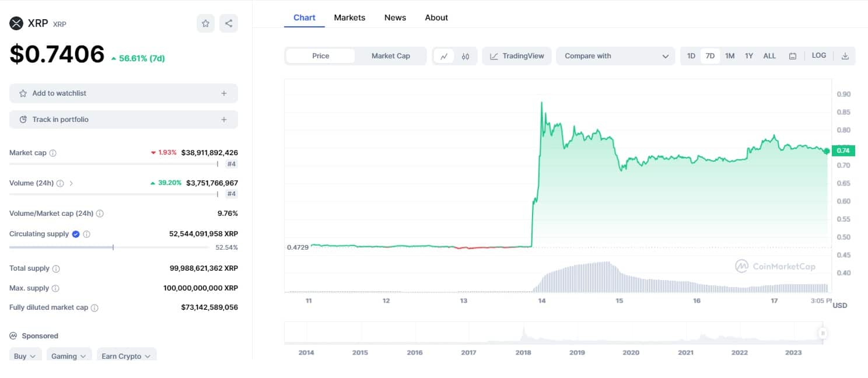Click the $0.7406 price text

57,54
